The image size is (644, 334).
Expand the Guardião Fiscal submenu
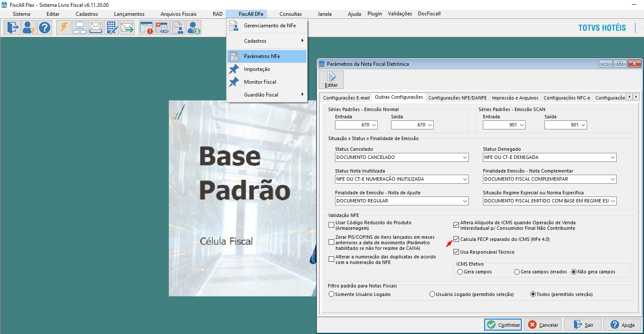(267, 95)
